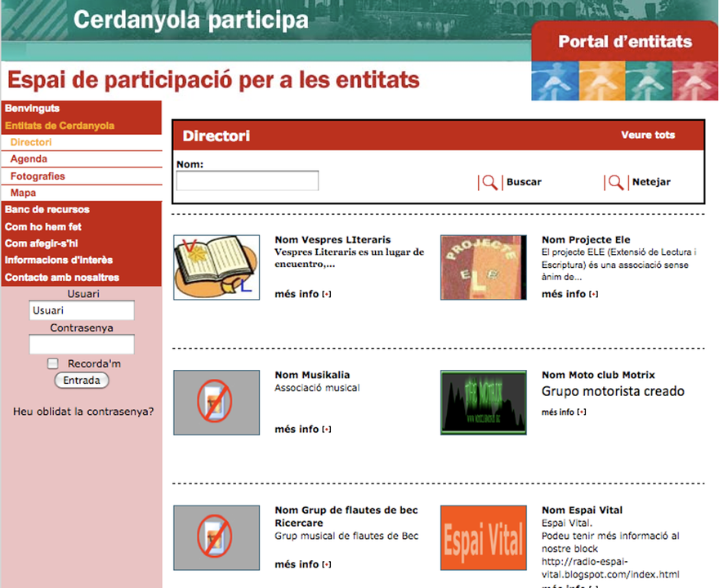
Task: Focus the Usuari username field
Action: click(82, 310)
